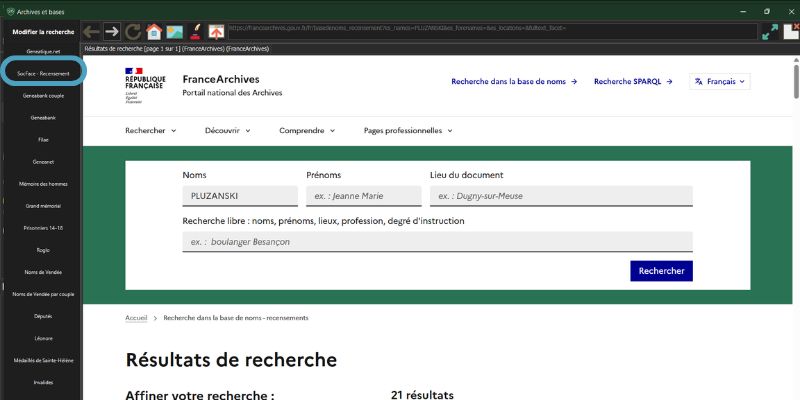Click the landscape picture toolbar icon
The image size is (800, 400).
click(x=174, y=32)
